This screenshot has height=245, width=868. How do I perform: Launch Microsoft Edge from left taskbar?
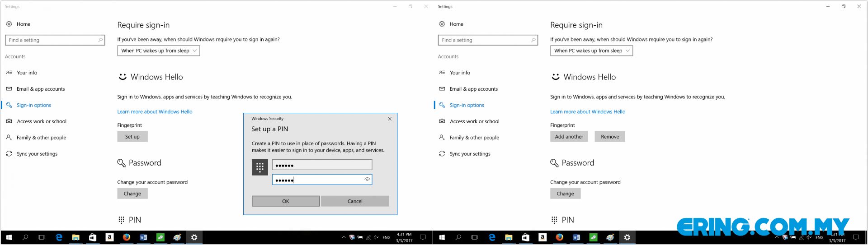59,237
